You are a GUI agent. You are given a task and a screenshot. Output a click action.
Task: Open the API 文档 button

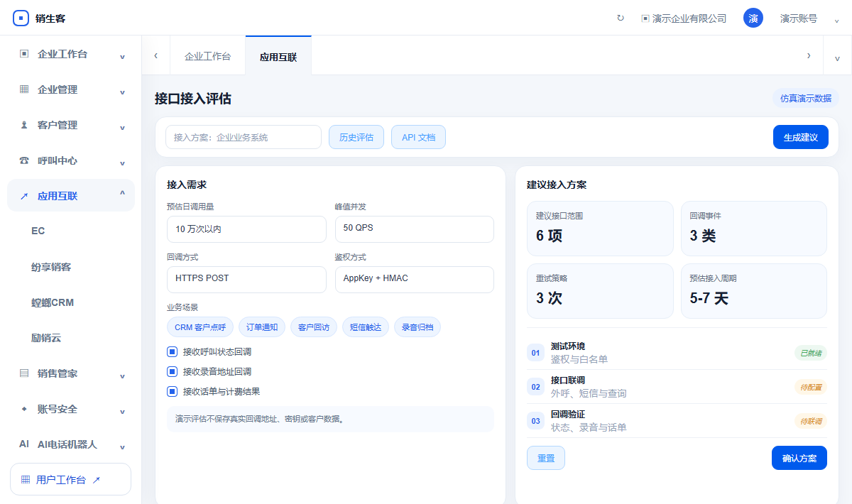coord(418,137)
